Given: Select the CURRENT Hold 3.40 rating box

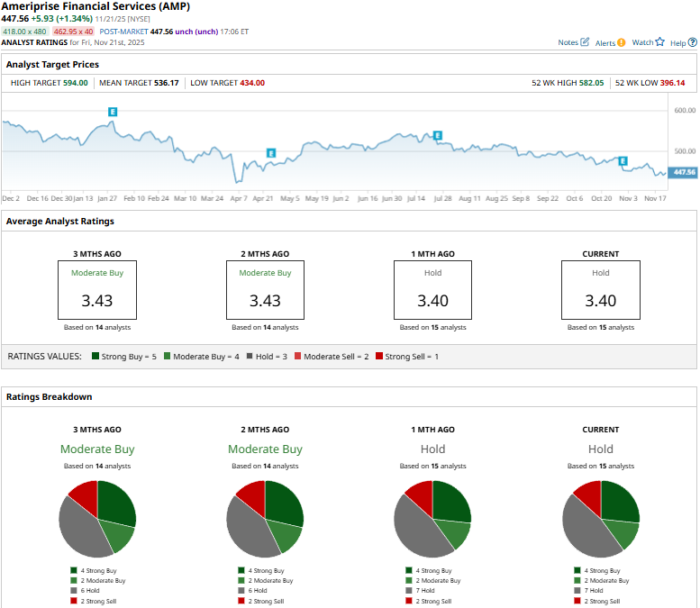Looking at the screenshot, I should pyautogui.click(x=600, y=290).
